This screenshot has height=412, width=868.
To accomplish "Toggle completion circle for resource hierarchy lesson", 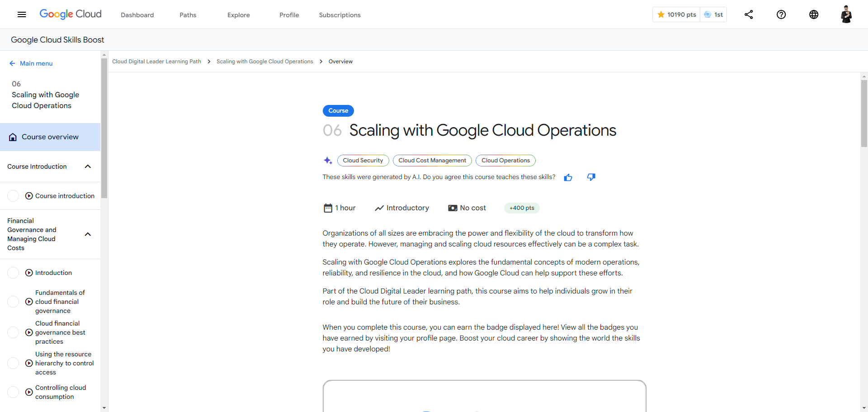I will coord(14,363).
